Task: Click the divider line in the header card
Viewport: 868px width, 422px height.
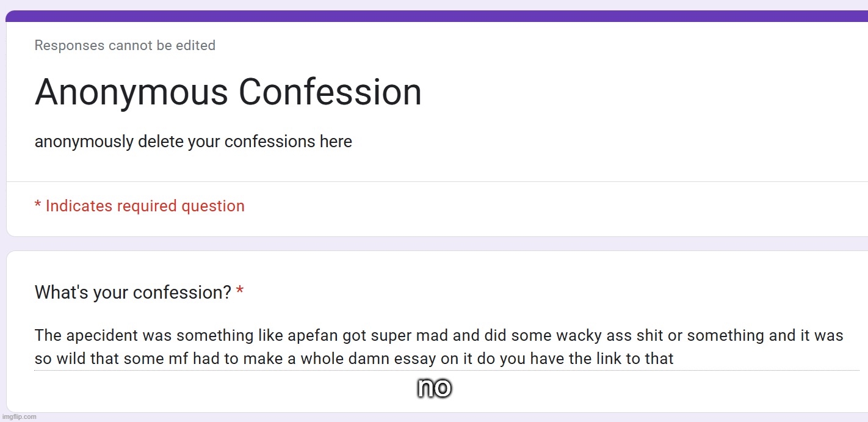Action: [436, 181]
